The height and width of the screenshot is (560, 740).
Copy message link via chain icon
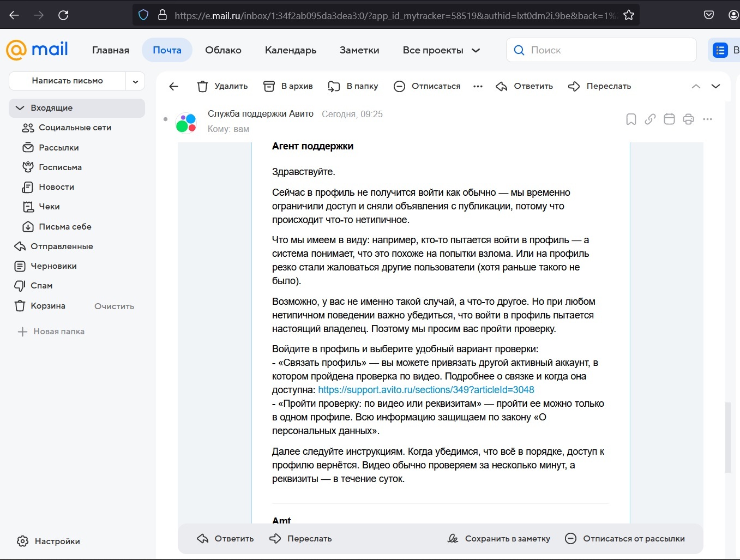pos(650,119)
